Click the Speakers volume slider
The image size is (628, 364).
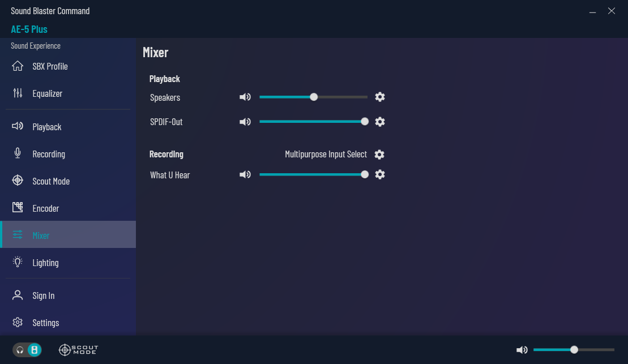tap(313, 97)
